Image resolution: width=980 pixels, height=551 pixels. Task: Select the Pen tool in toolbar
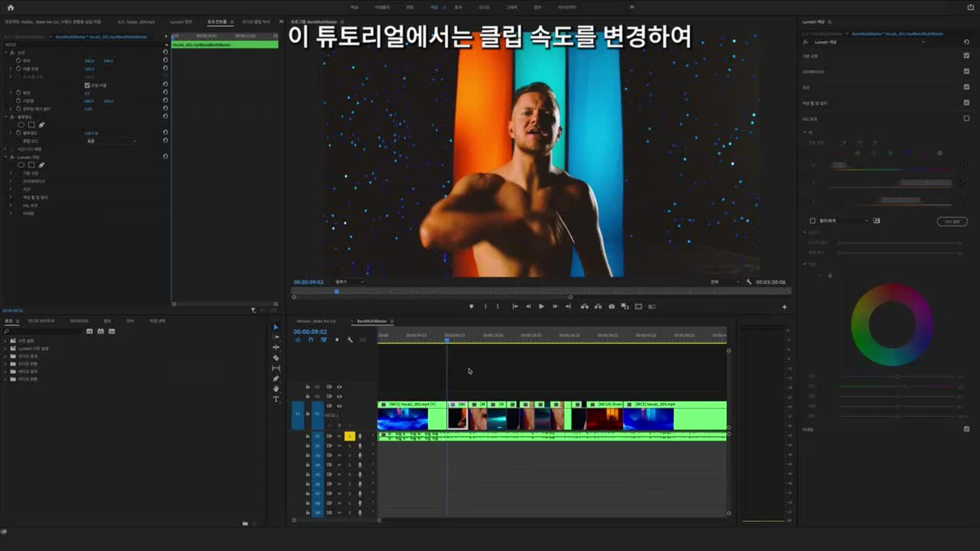[x=276, y=379]
